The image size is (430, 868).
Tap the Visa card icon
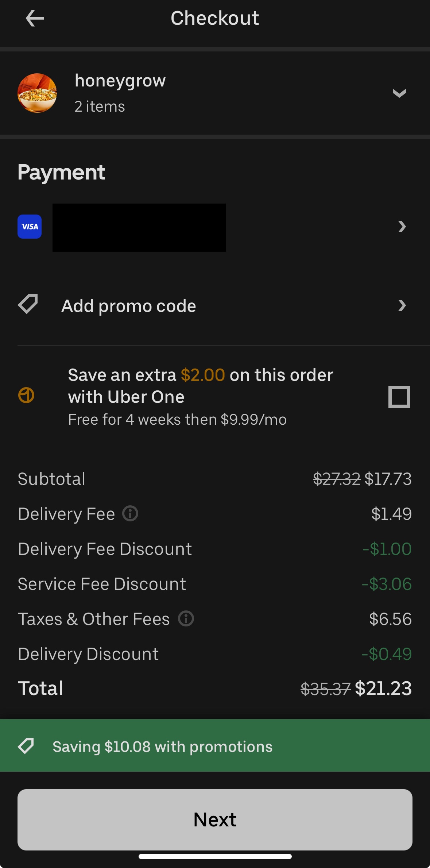tap(30, 227)
